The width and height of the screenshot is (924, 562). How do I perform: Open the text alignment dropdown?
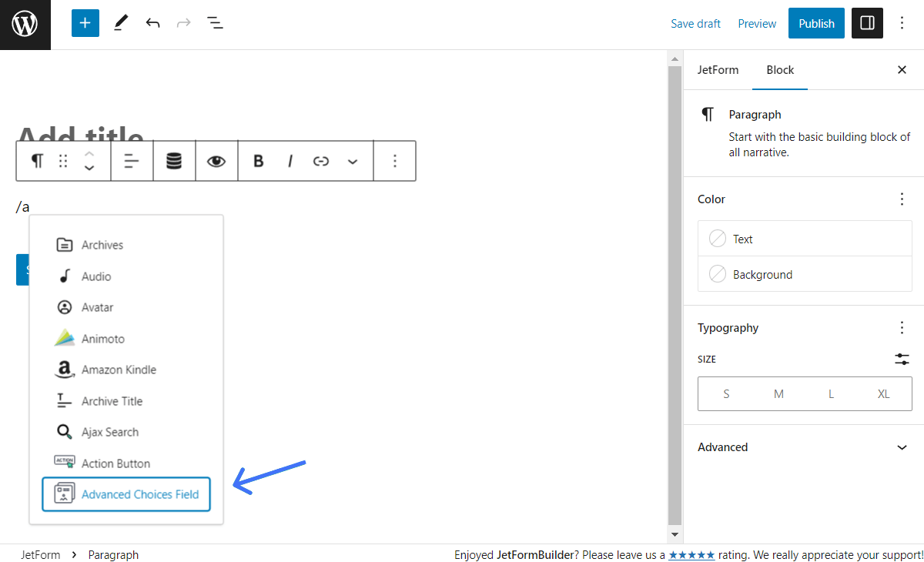(132, 160)
